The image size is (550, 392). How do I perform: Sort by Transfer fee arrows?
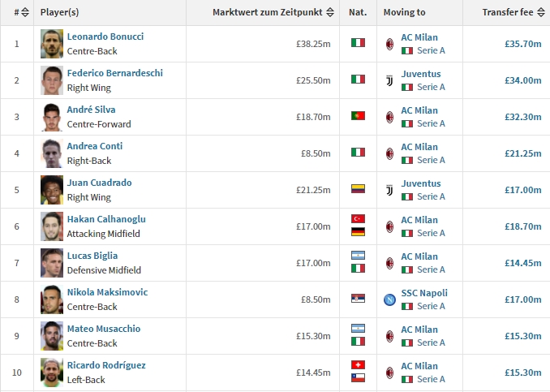click(x=541, y=12)
